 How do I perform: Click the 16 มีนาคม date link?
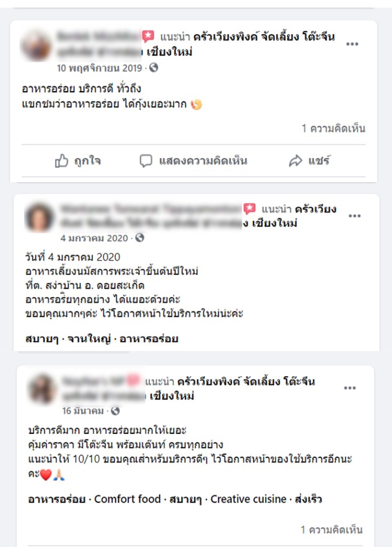[83, 411]
